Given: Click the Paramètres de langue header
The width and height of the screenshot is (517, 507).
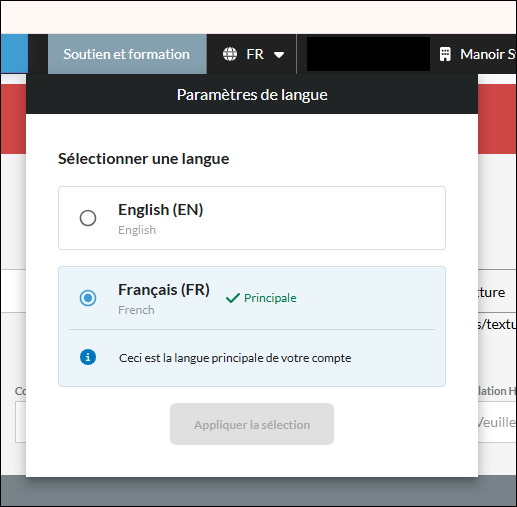Looking at the screenshot, I should pyautogui.click(x=252, y=95).
